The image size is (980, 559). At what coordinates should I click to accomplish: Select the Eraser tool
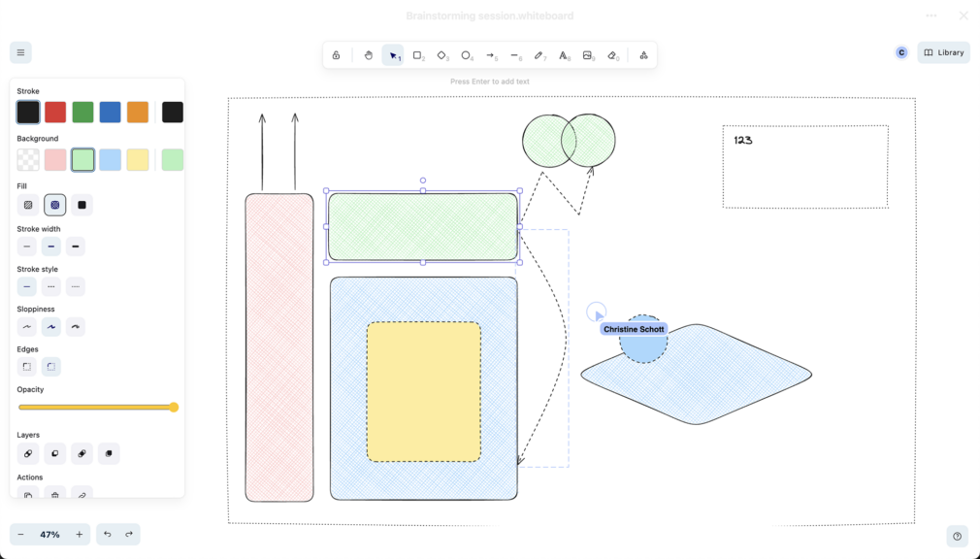coord(612,55)
